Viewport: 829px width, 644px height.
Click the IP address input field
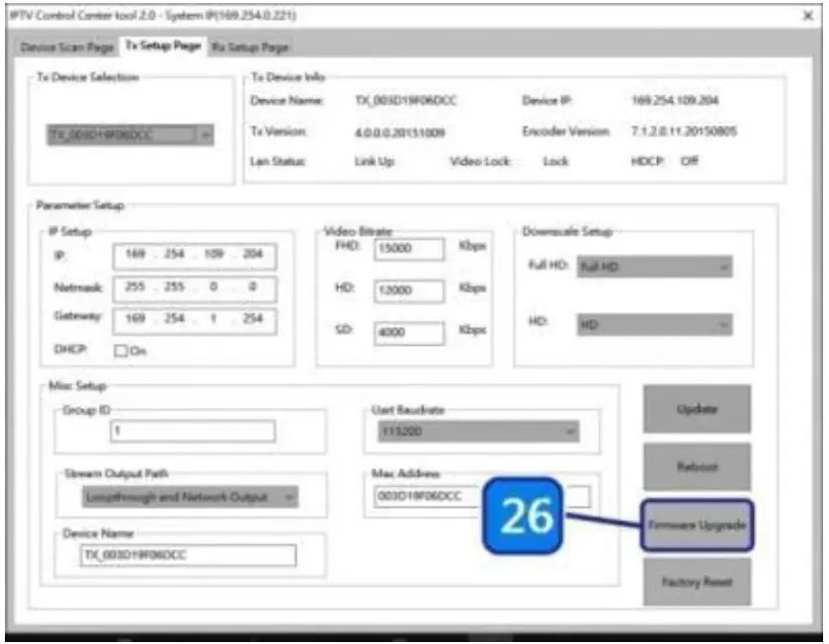(x=194, y=255)
